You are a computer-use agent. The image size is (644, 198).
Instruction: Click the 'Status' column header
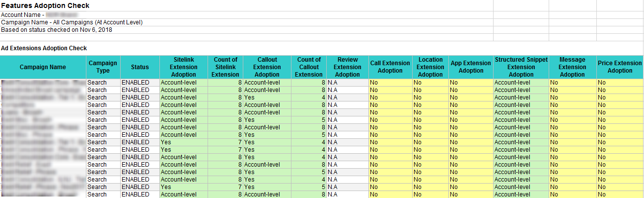click(x=140, y=67)
